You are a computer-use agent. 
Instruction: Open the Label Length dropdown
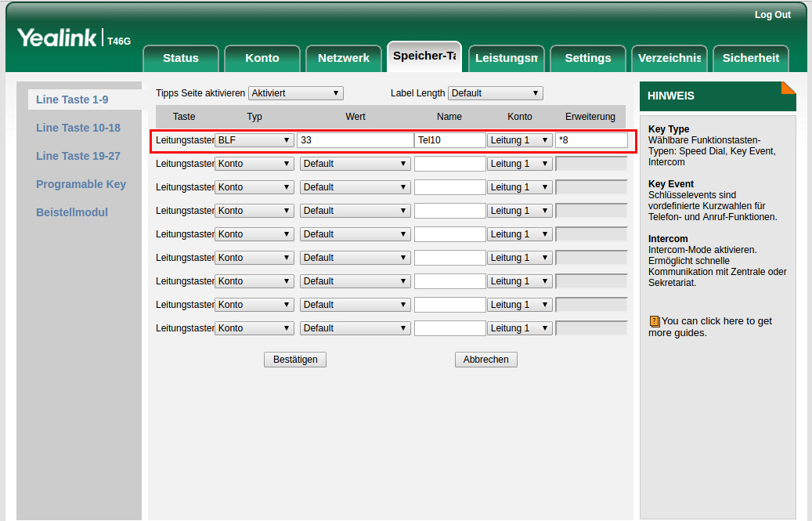click(x=496, y=93)
